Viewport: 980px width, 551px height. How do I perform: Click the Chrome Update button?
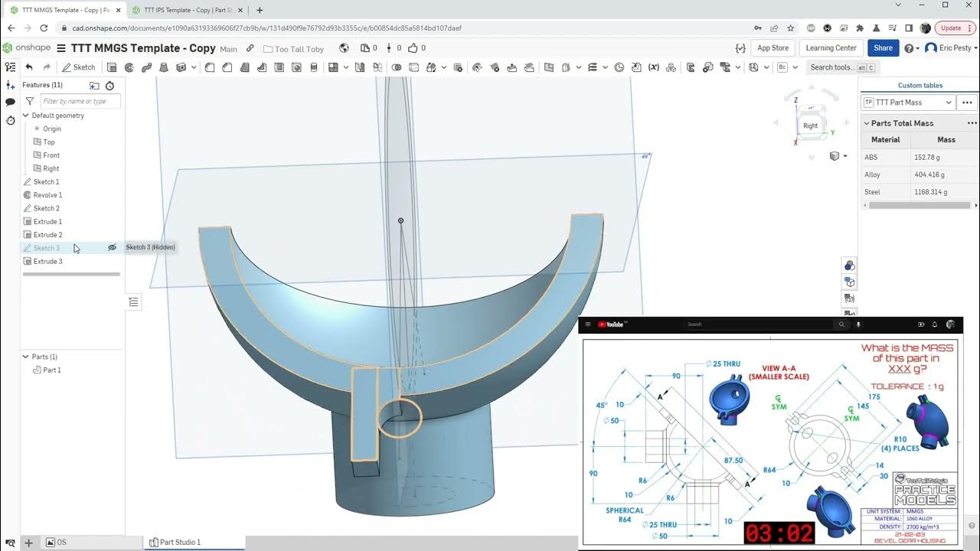coord(954,28)
